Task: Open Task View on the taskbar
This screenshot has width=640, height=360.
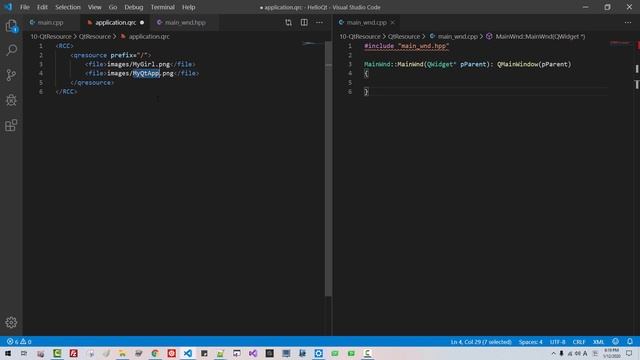Action: (24, 353)
